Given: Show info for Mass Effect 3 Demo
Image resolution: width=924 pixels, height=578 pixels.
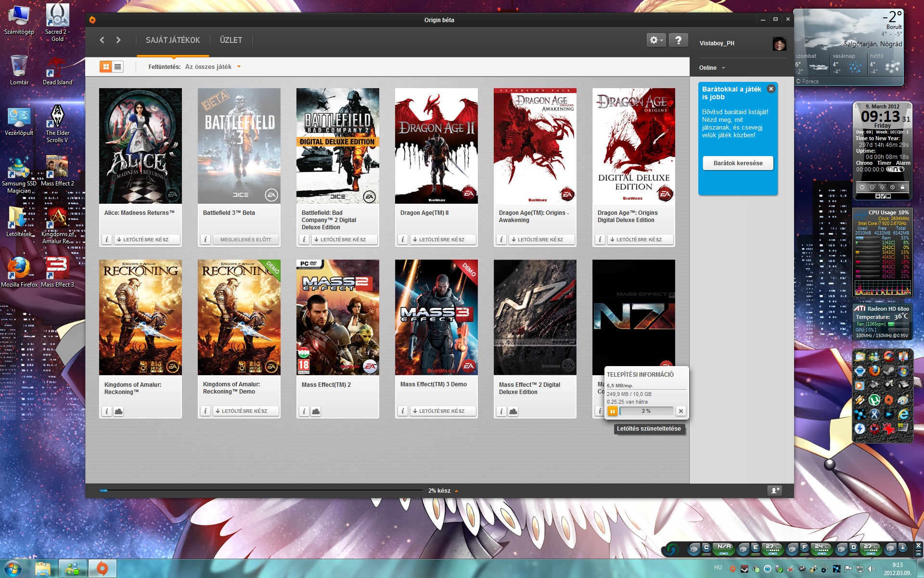Looking at the screenshot, I should pyautogui.click(x=403, y=411).
